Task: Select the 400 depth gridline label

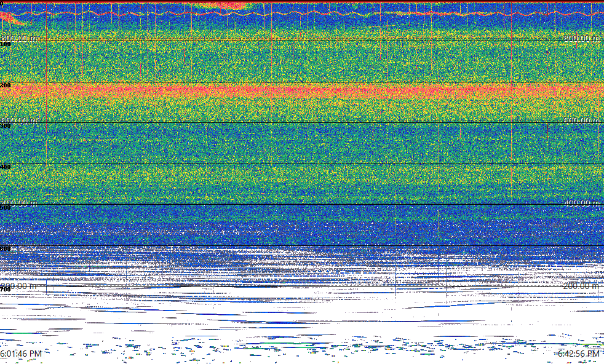Action: click(x=6, y=167)
